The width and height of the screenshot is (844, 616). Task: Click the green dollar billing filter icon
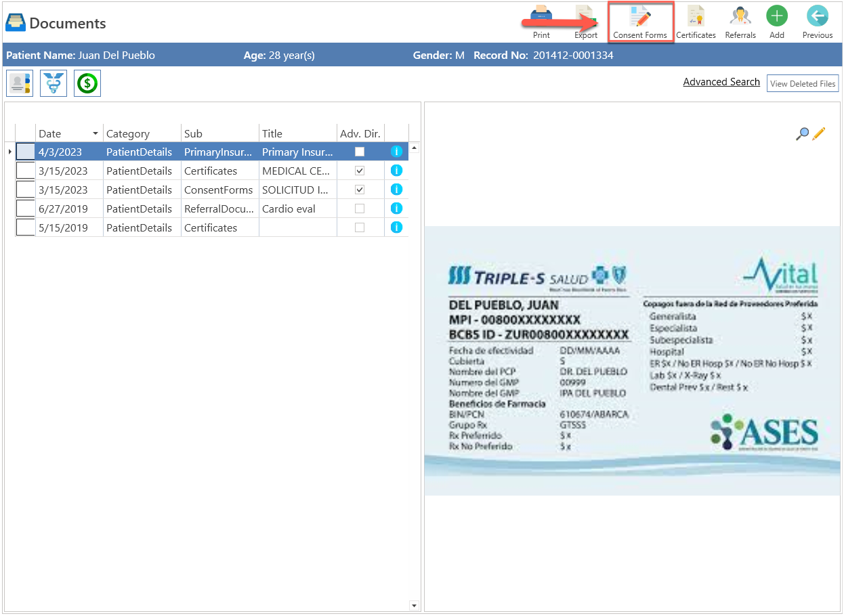point(87,84)
